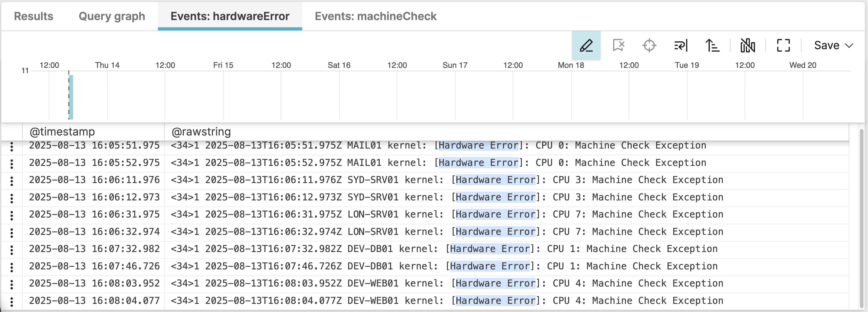Click the fullscreen expand icon

[x=783, y=46]
